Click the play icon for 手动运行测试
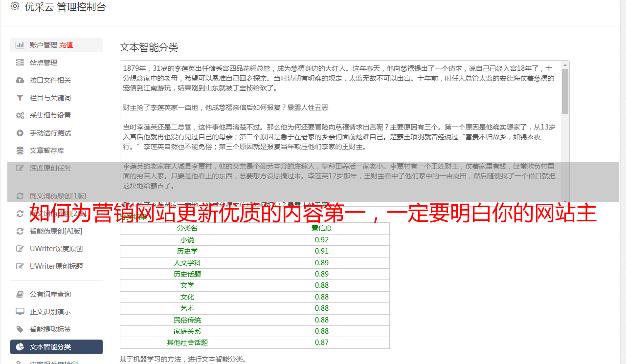 (20, 133)
